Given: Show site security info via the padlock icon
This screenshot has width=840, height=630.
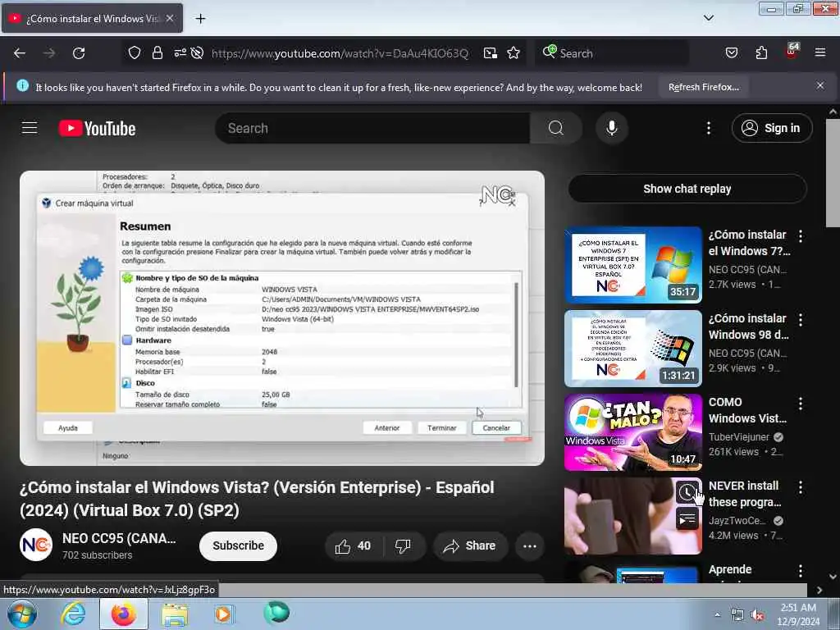Looking at the screenshot, I should (157, 52).
